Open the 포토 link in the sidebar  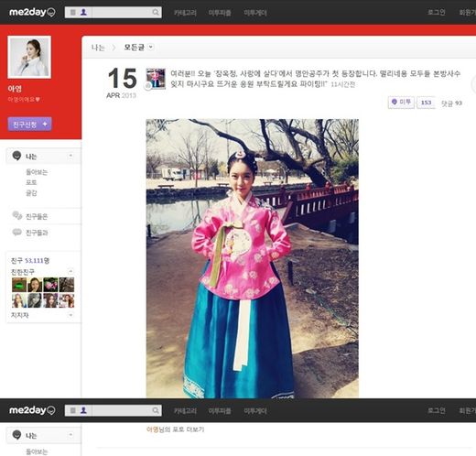tap(31, 182)
